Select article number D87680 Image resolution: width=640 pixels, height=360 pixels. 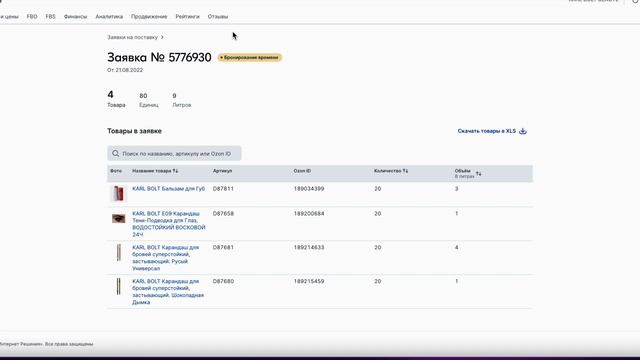[x=223, y=282]
